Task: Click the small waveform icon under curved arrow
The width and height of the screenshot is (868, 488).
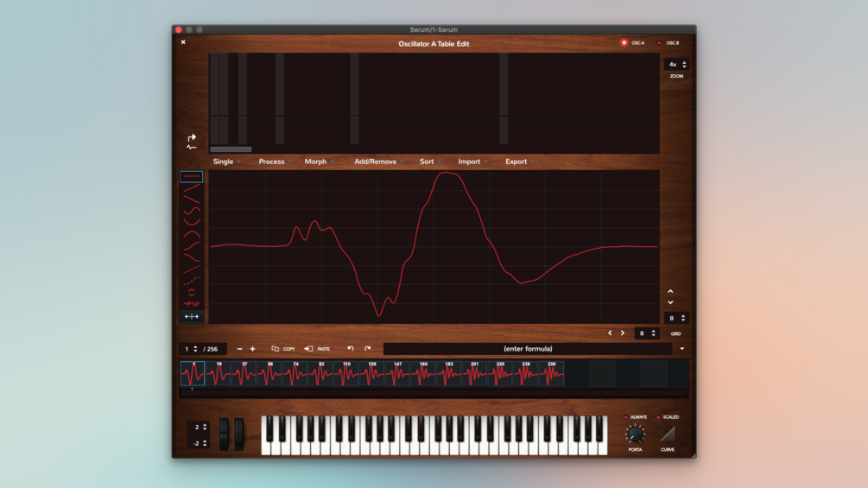Action: click(192, 147)
